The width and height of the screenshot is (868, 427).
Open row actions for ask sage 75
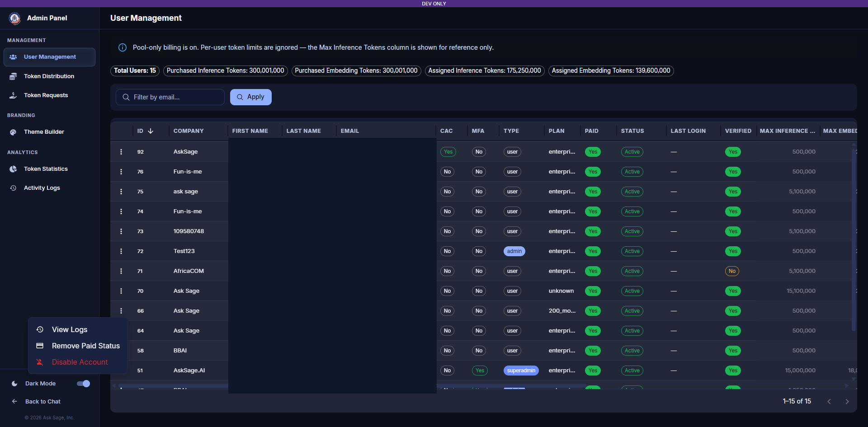point(121,192)
